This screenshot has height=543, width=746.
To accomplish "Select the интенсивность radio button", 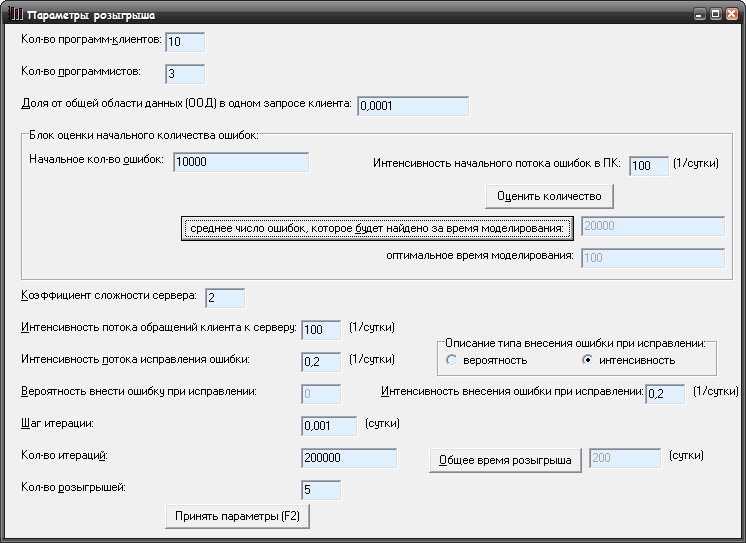I will click(x=587, y=360).
